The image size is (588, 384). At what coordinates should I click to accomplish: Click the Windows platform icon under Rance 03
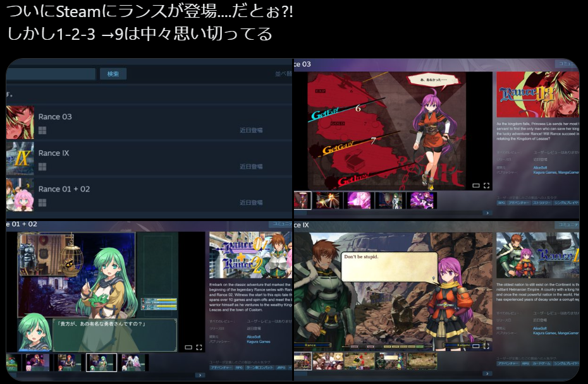[42, 131]
